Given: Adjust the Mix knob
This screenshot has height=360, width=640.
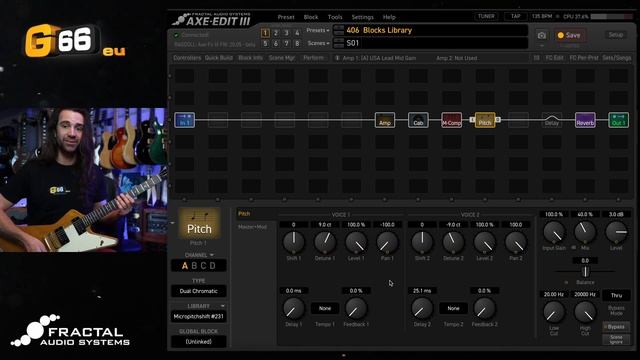Looking at the screenshot, I should [585, 232].
